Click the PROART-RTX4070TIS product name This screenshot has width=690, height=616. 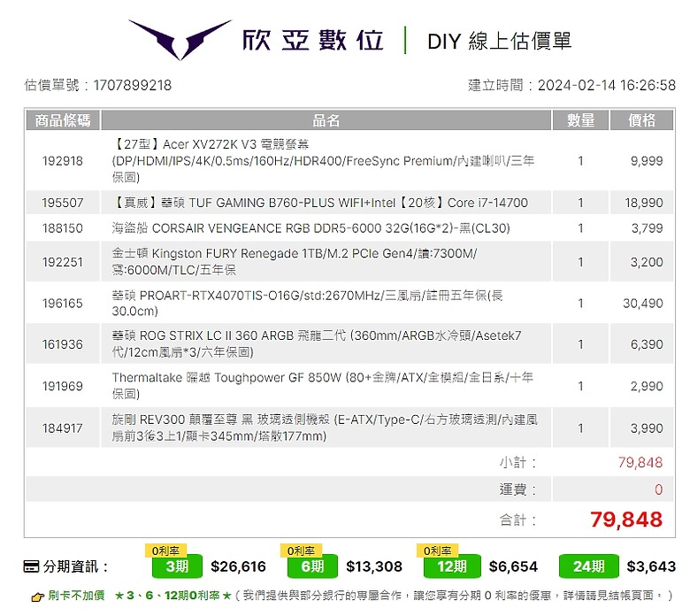(307, 304)
